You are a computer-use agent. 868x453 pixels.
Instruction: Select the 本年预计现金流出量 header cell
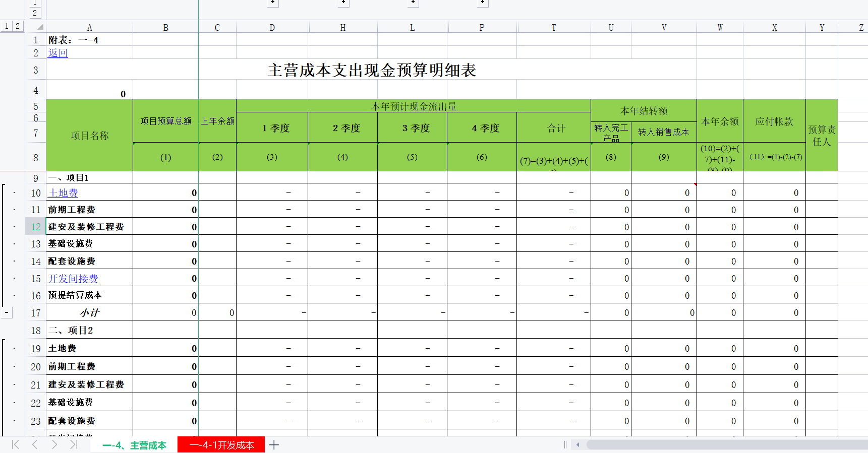(414, 106)
